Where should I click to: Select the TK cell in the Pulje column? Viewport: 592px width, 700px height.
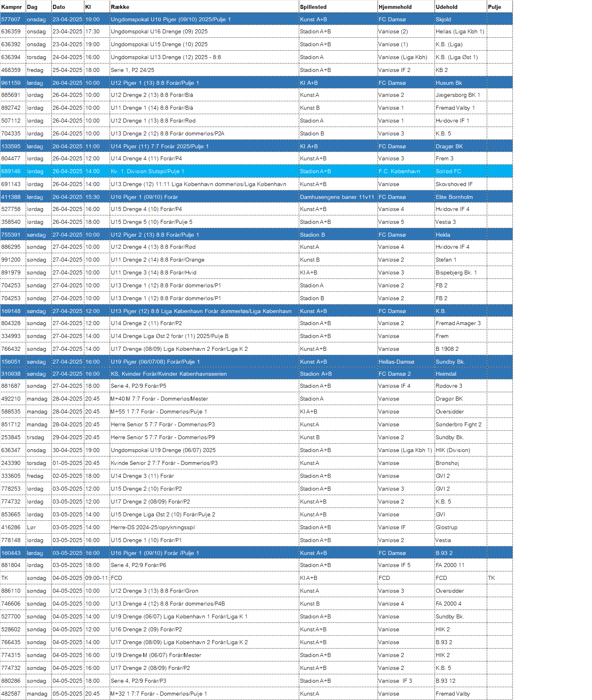[500, 578]
